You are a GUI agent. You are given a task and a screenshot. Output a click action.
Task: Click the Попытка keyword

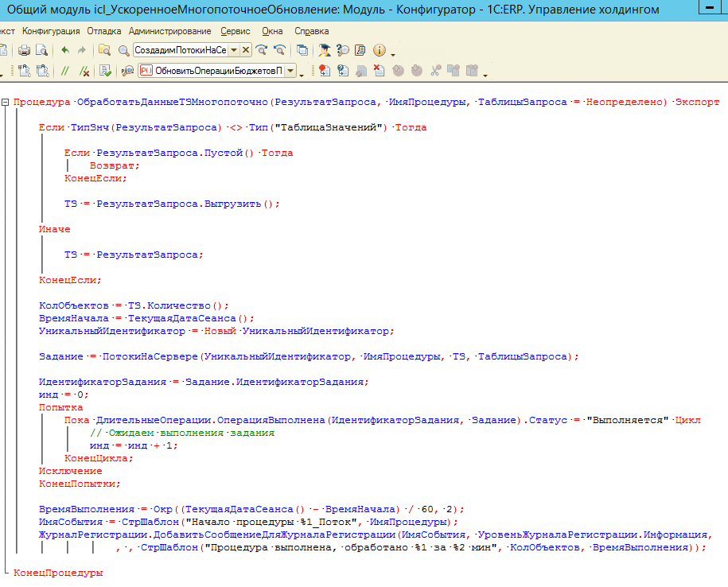pyautogui.click(x=60, y=407)
